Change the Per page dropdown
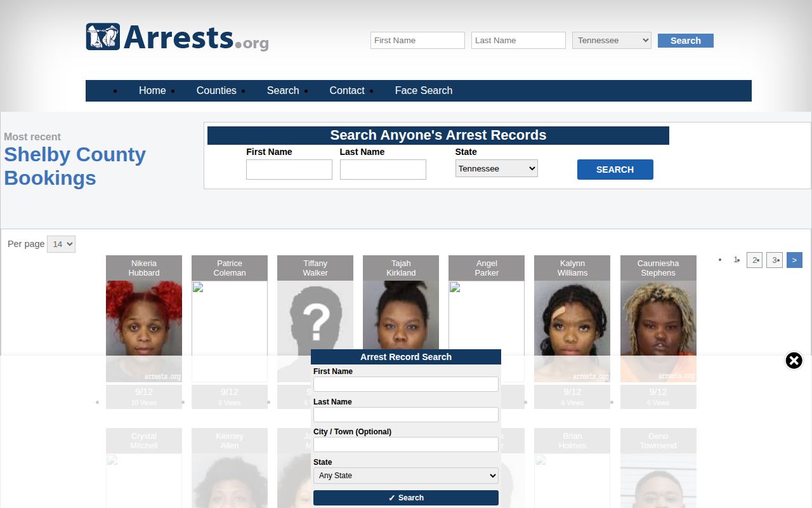This screenshot has height=508, width=812. 61,244
